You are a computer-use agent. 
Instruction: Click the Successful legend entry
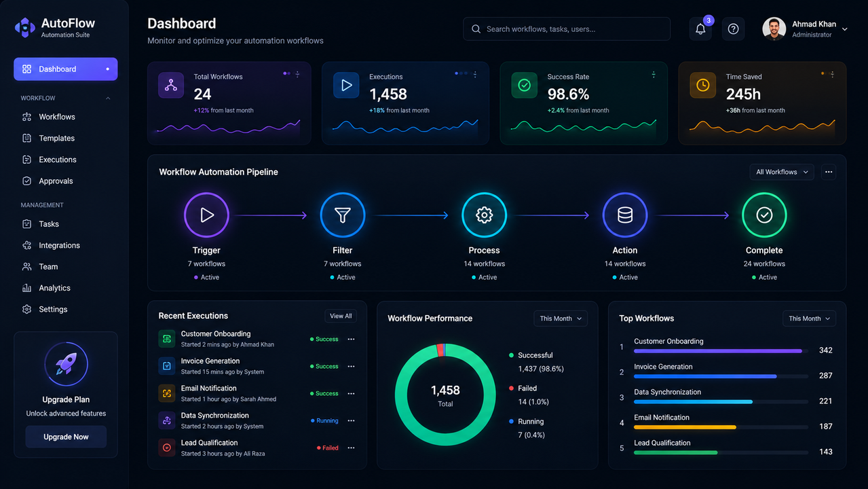click(537, 362)
